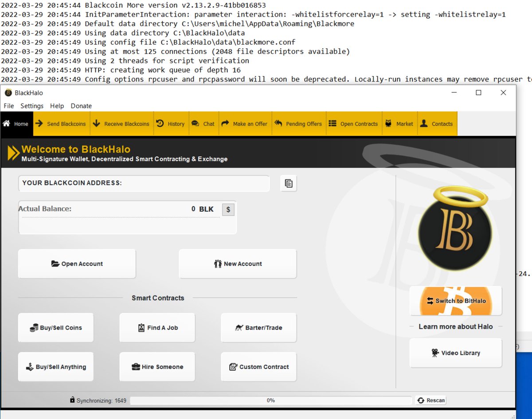The width and height of the screenshot is (532, 419).
Task: Click 'Learn more about Halo' text
Action: point(456,326)
